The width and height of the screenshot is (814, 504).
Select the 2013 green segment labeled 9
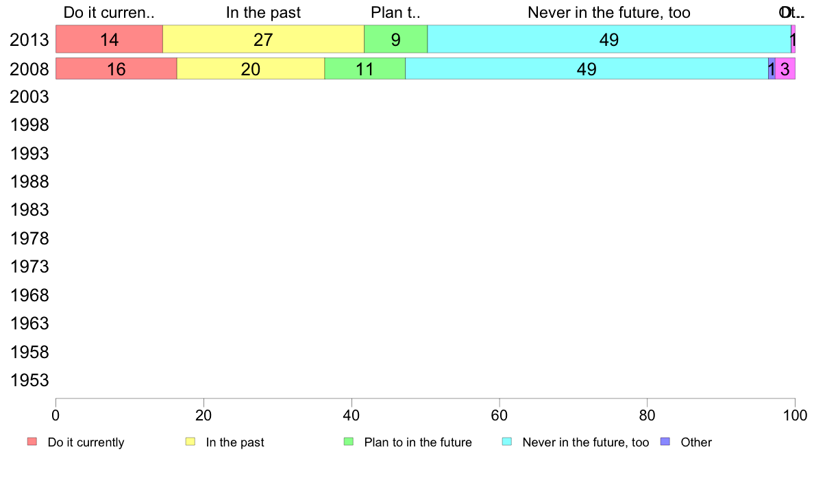tap(395, 39)
